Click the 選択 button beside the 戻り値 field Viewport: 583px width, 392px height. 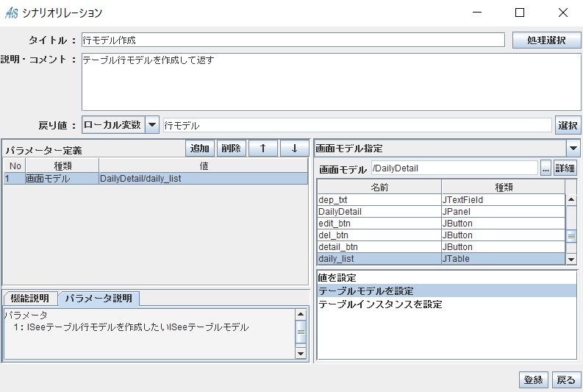click(568, 126)
